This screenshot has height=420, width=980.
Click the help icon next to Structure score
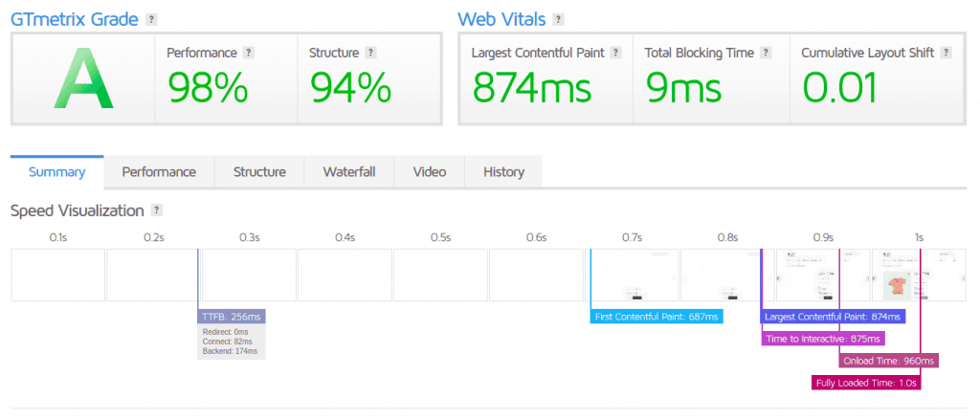370,53
